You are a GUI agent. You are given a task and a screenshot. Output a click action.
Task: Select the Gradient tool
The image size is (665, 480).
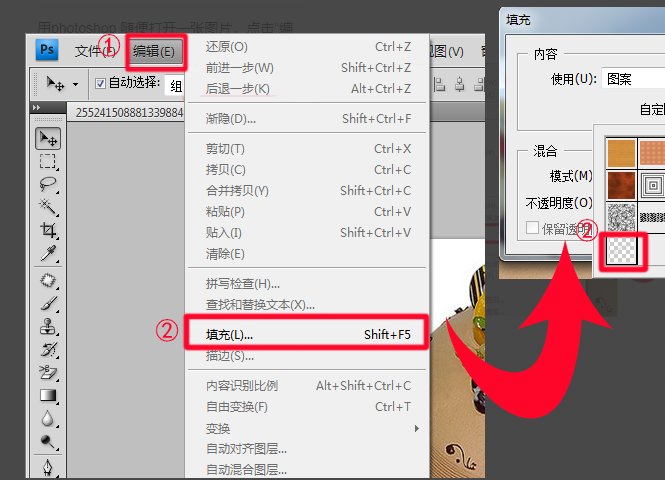(x=48, y=396)
